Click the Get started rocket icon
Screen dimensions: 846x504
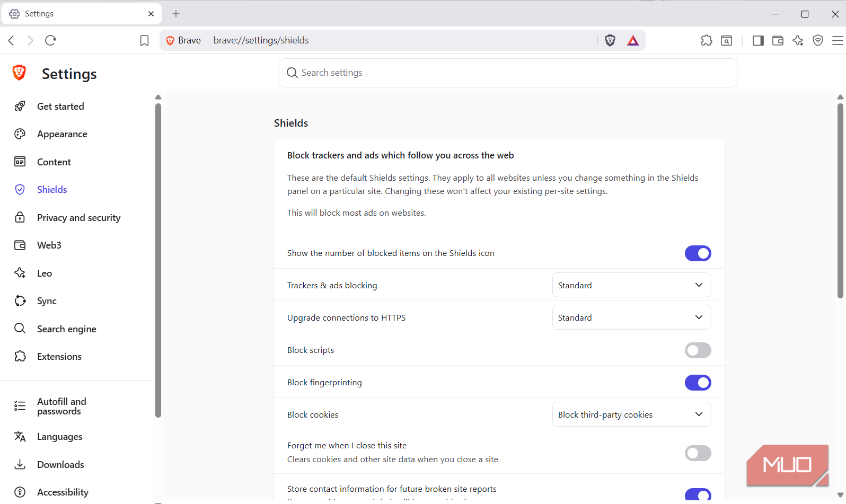[x=20, y=106]
